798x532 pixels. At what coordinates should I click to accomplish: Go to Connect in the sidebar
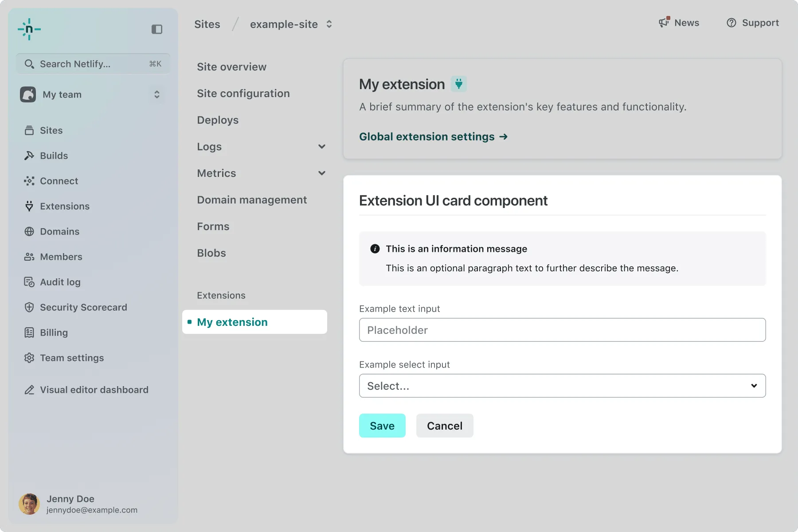(x=59, y=181)
